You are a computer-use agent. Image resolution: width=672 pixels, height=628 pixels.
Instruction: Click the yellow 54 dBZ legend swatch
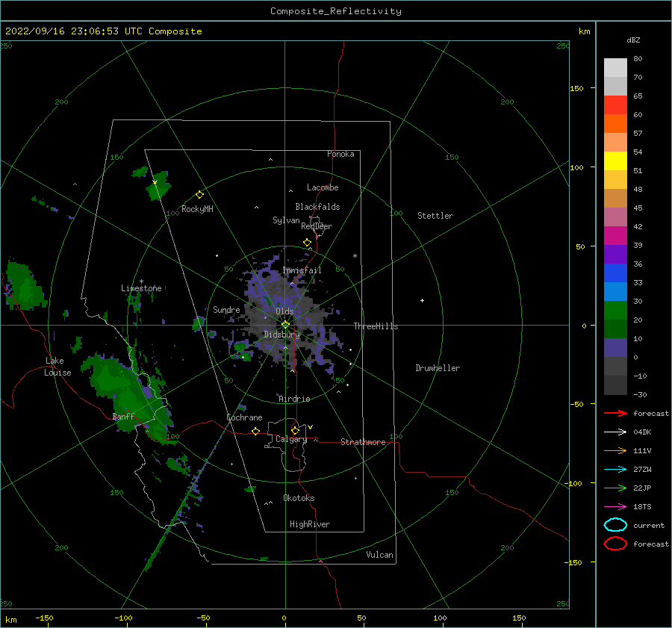click(x=615, y=161)
